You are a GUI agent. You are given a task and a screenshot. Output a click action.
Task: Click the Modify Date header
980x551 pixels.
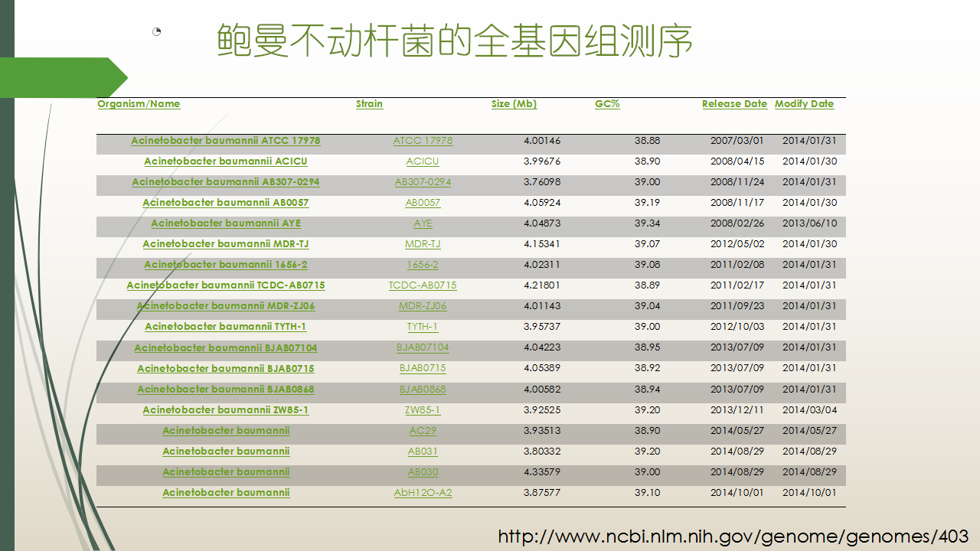pos(804,104)
